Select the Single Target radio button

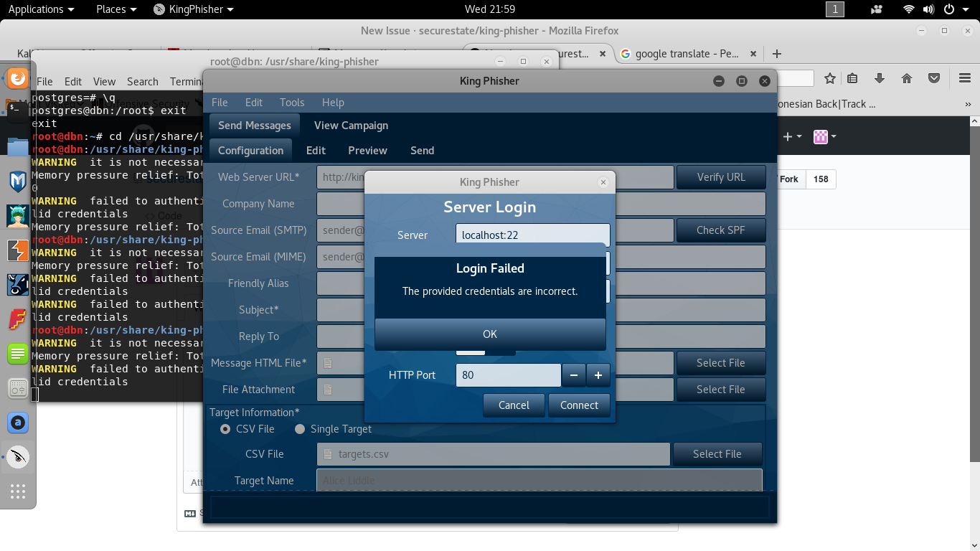click(x=300, y=429)
